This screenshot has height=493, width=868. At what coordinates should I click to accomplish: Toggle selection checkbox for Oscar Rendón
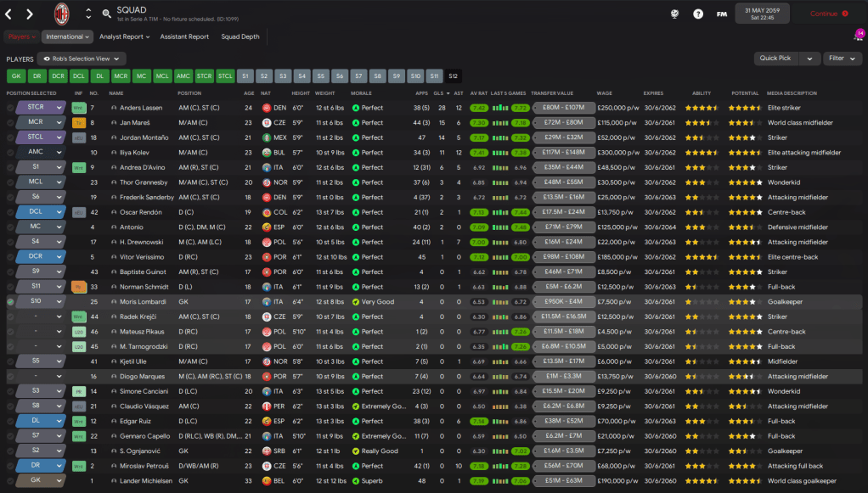coord(10,212)
